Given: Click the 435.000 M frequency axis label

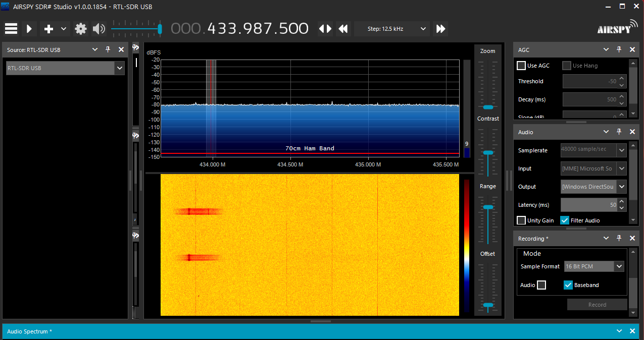Looking at the screenshot, I should [x=368, y=164].
